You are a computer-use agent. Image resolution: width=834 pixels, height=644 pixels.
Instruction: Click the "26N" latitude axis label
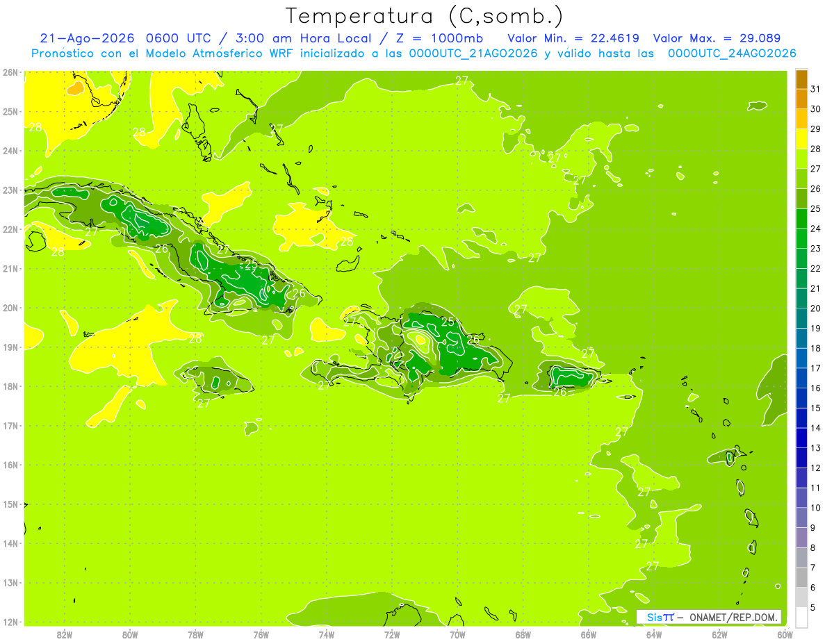[10, 72]
